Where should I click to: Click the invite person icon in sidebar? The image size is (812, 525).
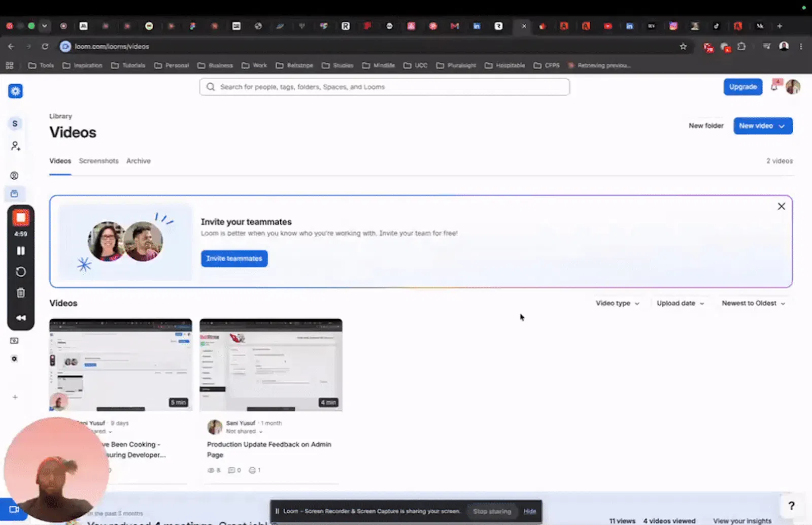[x=15, y=146]
